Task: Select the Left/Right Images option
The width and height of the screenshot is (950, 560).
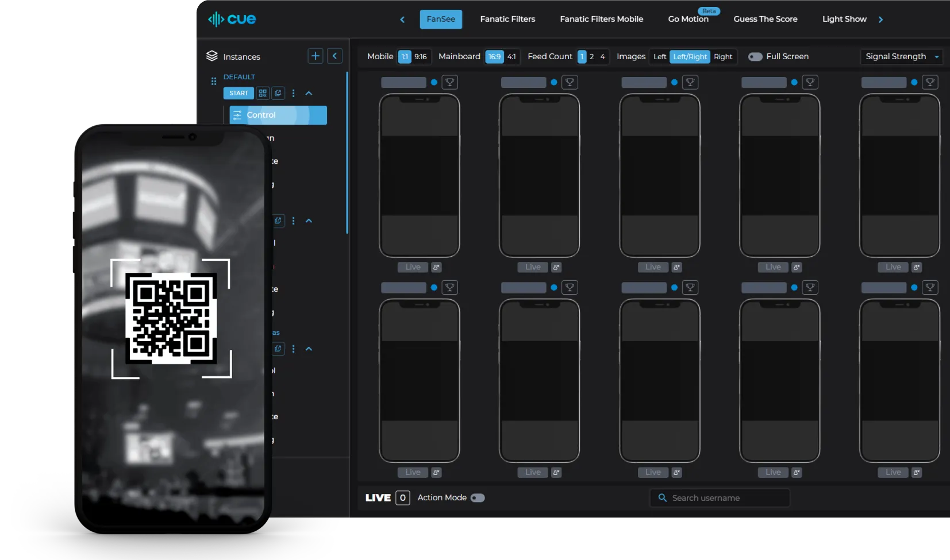Action: (690, 56)
